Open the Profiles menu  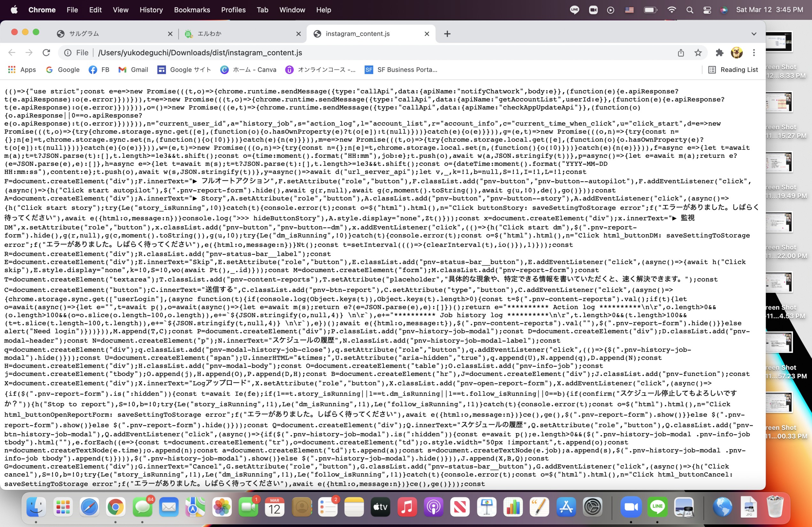(233, 10)
